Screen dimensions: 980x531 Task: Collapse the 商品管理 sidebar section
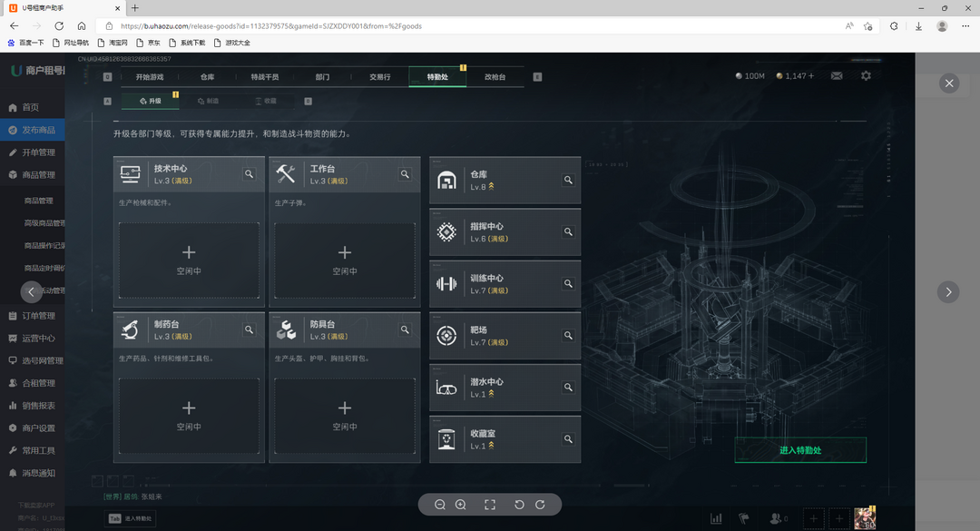point(38,175)
